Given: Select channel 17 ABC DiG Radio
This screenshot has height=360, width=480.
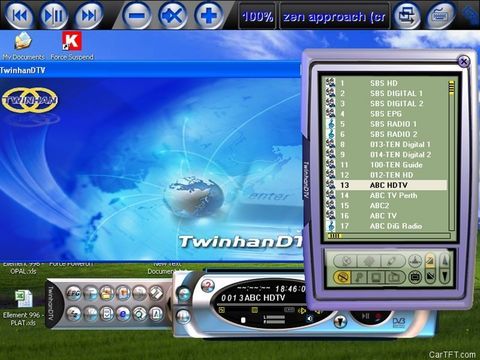Looking at the screenshot, I should pos(386,226).
